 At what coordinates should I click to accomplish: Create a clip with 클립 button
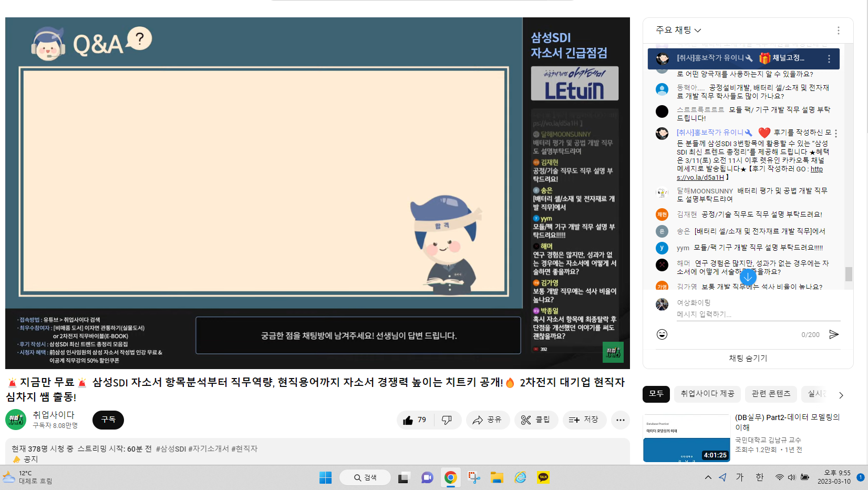point(535,420)
